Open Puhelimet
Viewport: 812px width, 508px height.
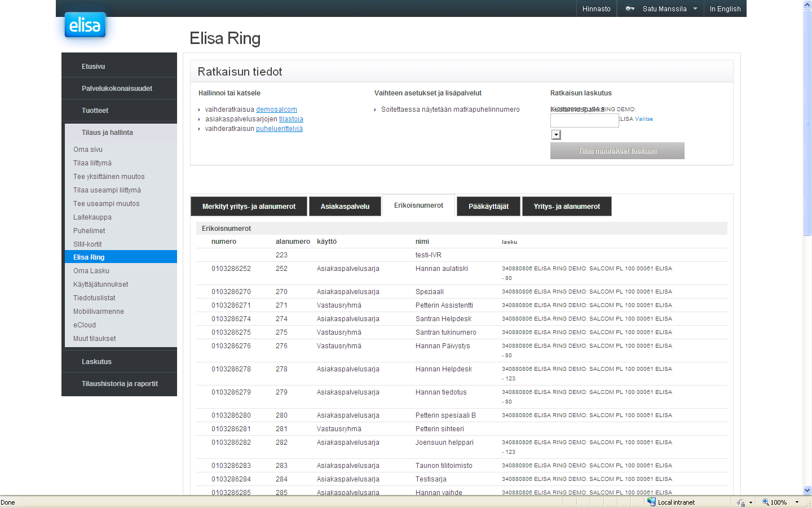89,230
